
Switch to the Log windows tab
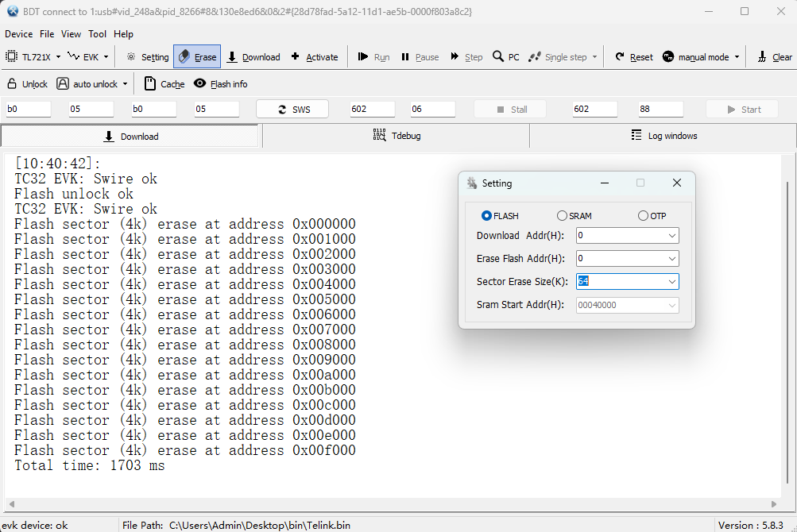point(664,136)
